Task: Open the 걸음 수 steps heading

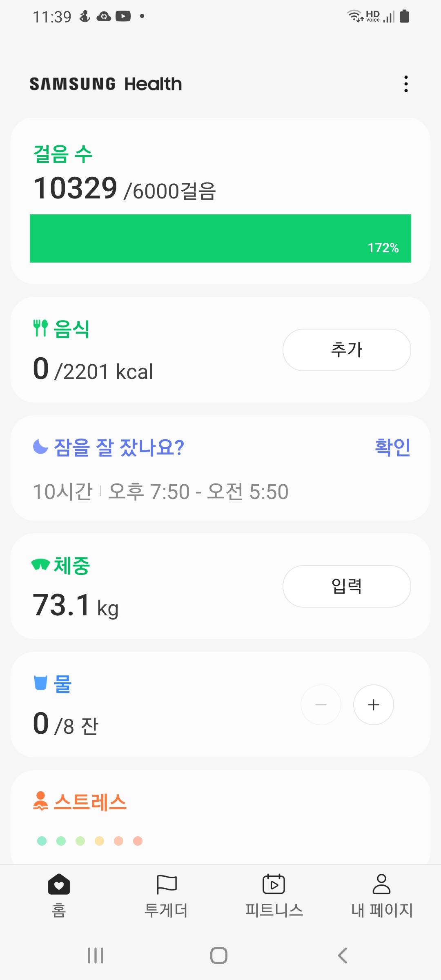Action: click(63, 154)
